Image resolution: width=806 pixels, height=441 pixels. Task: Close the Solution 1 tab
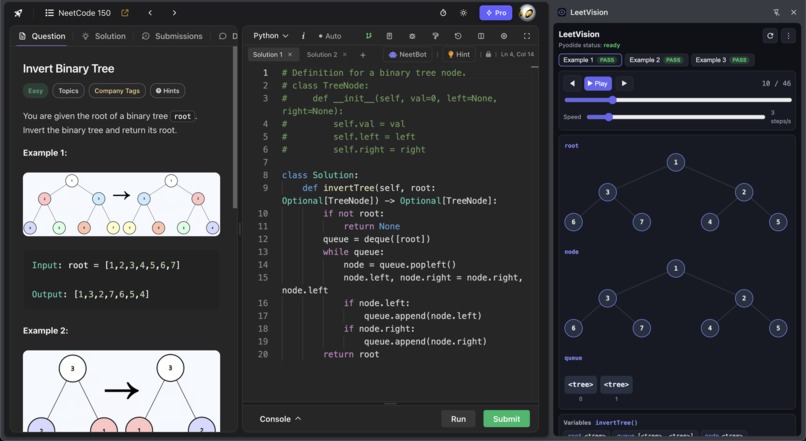[x=290, y=54]
